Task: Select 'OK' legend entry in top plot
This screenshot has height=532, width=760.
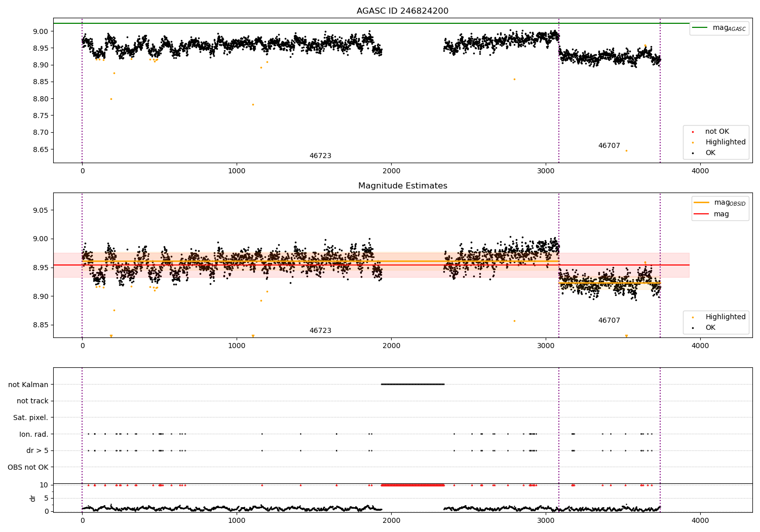Action: point(710,153)
